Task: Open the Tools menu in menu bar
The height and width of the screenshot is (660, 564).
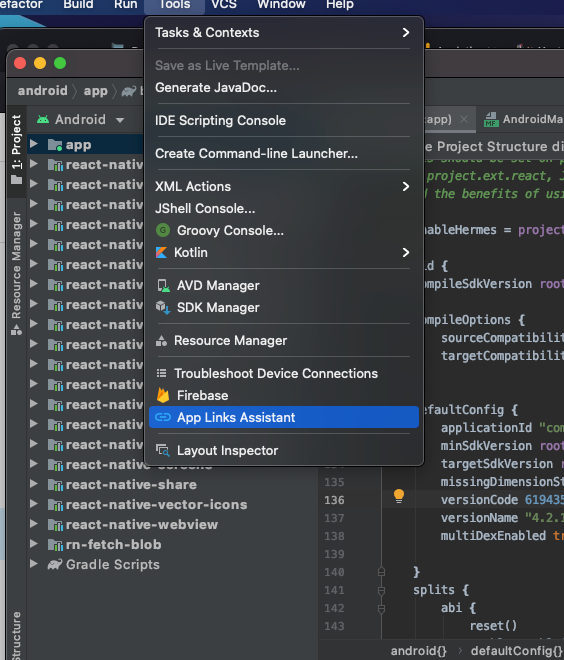Action: 174,5
